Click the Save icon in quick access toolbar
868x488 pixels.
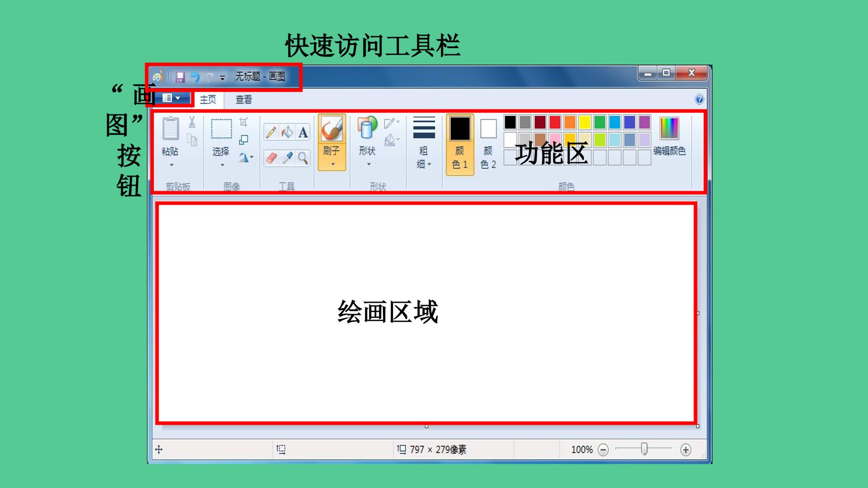pos(180,77)
